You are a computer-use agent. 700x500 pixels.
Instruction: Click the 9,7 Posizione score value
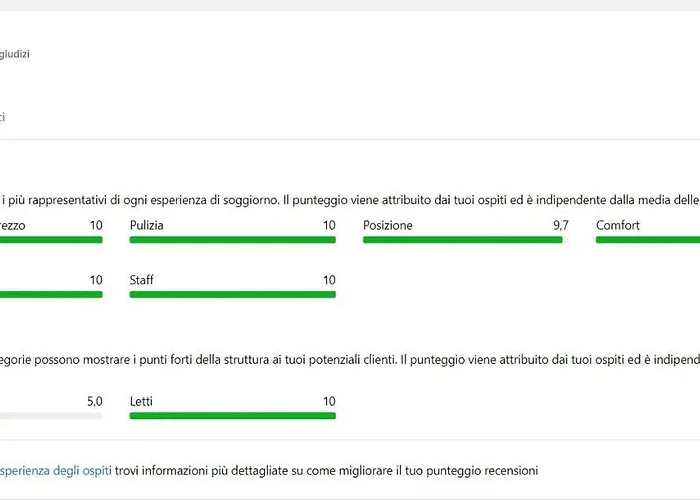[560, 226]
